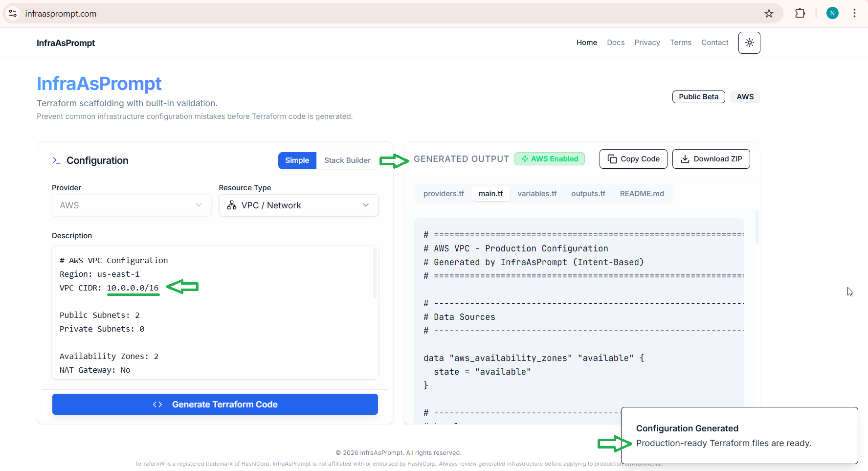Switch to Simple mode

pos(297,160)
